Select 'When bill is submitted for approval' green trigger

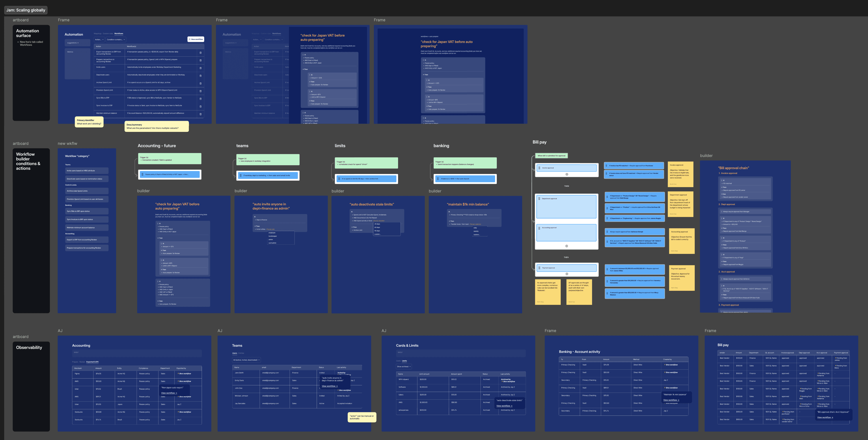tap(552, 155)
